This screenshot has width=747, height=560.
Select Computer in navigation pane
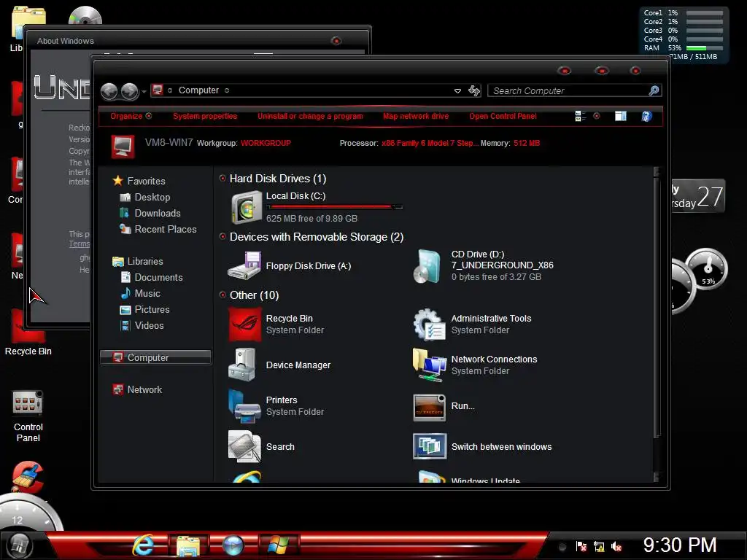[x=155, y=357]
